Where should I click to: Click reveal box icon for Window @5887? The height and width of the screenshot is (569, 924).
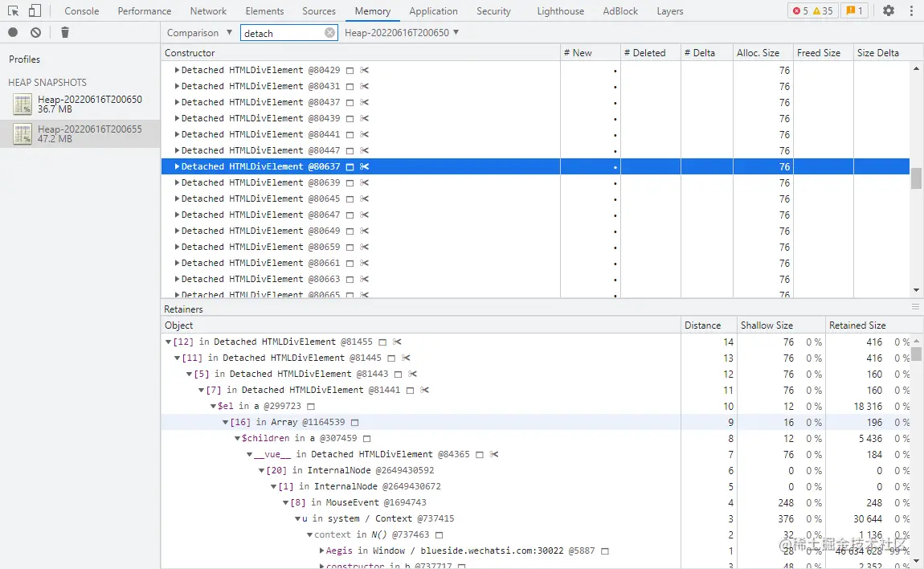[x=604, y=551]
